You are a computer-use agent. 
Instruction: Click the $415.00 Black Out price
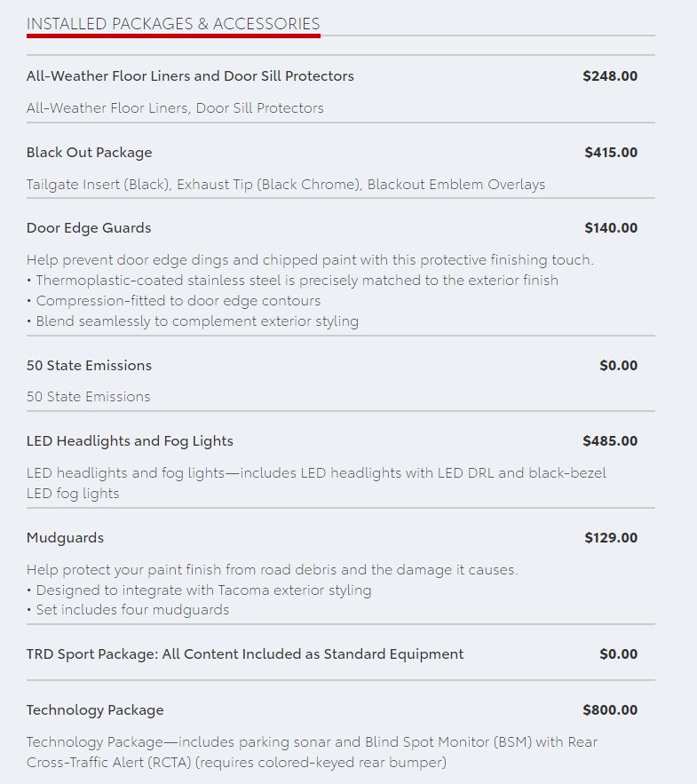pyautogui.click(x=611, y=153)
